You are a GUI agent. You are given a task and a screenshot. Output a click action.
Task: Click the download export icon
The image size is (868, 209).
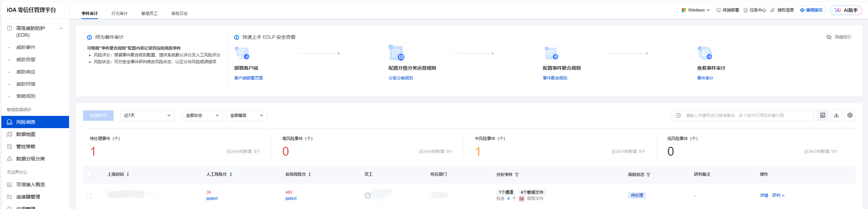point(836,116)
